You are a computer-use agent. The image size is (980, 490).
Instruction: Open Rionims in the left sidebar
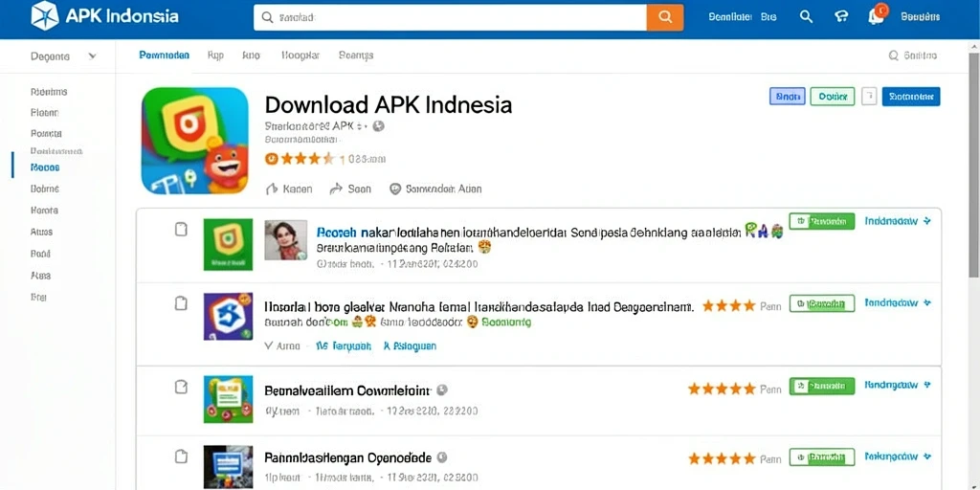click(x=49, y=92)
